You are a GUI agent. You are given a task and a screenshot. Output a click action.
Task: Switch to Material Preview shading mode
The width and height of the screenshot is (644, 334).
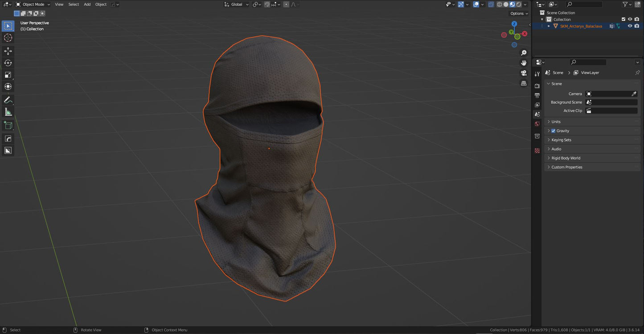(512, 4)
